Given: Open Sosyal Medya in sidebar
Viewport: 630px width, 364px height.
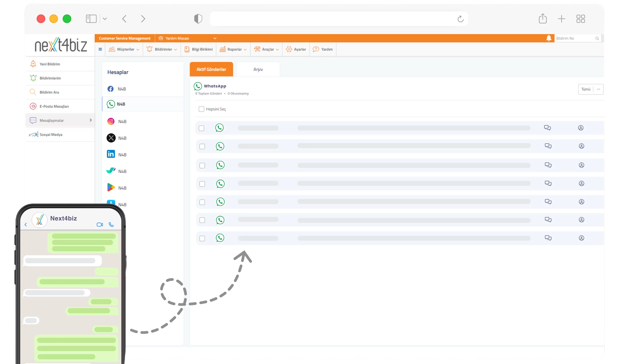Looking at the screenshot, I should [x=60, y=134].
